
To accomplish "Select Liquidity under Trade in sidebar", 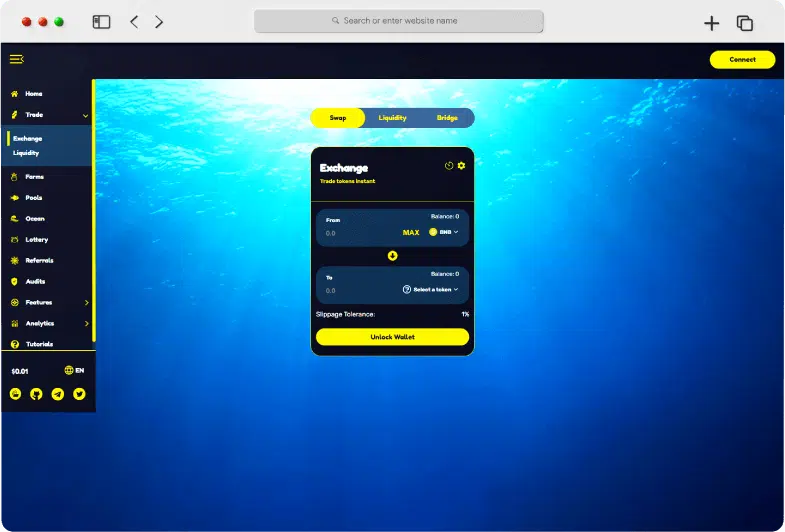I will (26, 153).
